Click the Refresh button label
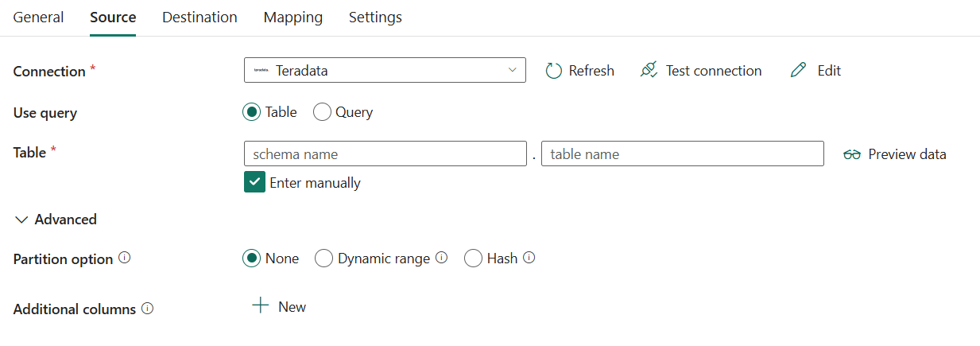Viewport: 980px width, 346px height. point(591,71)
